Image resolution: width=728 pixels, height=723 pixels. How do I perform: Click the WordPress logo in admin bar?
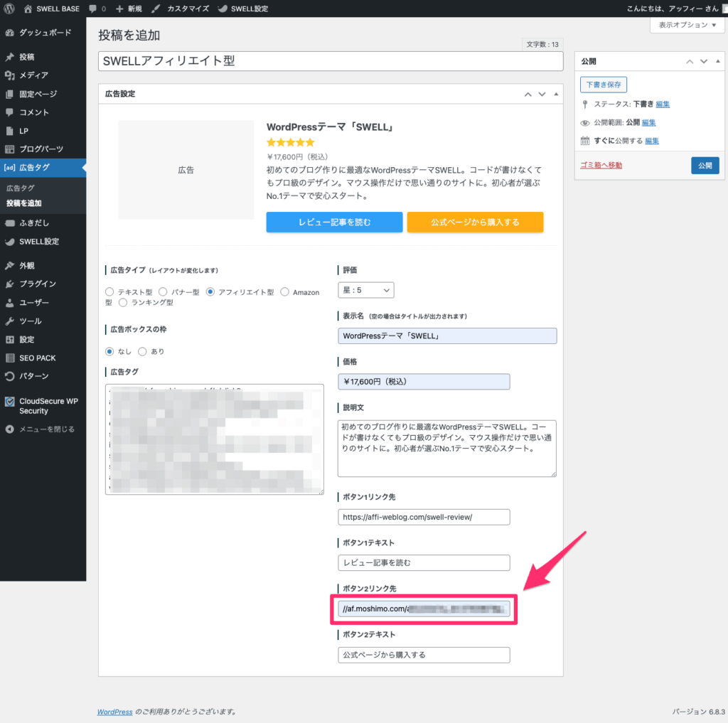[9, 9]
